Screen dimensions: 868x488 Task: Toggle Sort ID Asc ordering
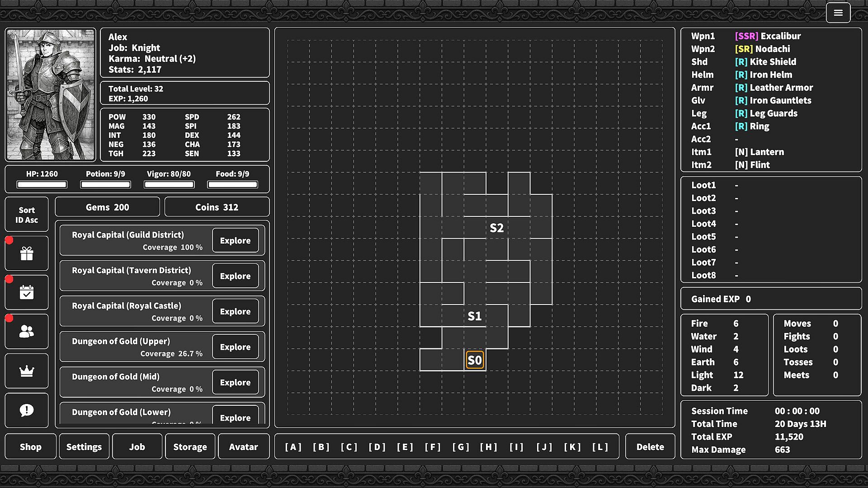pos(27,215)
